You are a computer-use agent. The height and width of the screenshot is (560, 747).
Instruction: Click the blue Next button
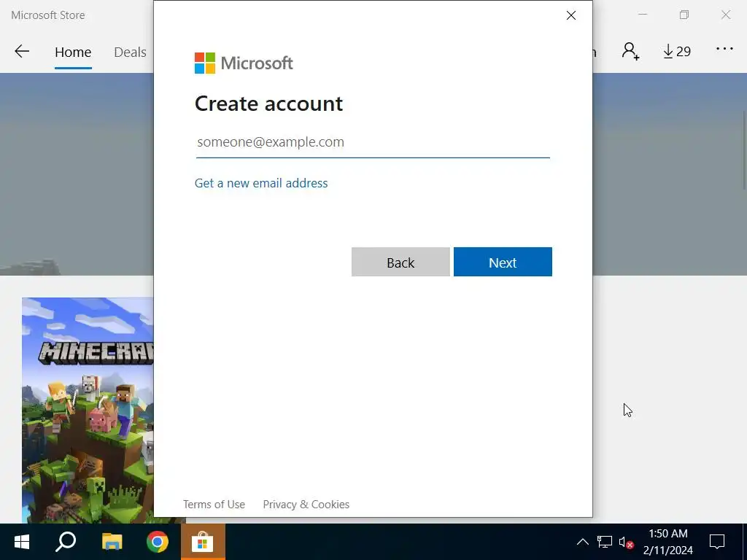[503, 262]
